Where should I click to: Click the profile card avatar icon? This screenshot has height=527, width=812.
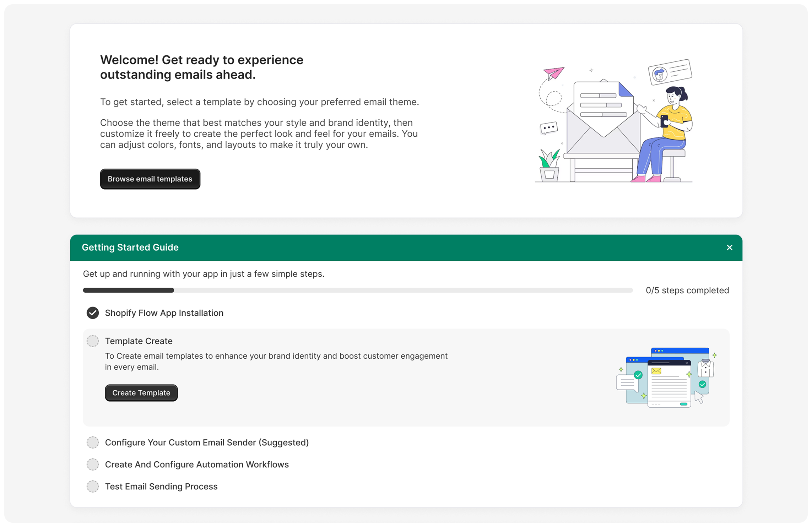[x=660, y=75]
